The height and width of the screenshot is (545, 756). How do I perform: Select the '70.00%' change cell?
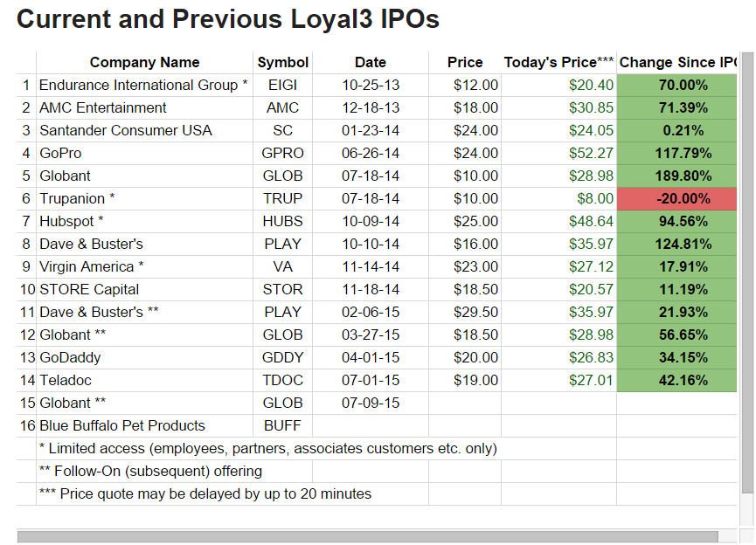(x=677, y=86)
